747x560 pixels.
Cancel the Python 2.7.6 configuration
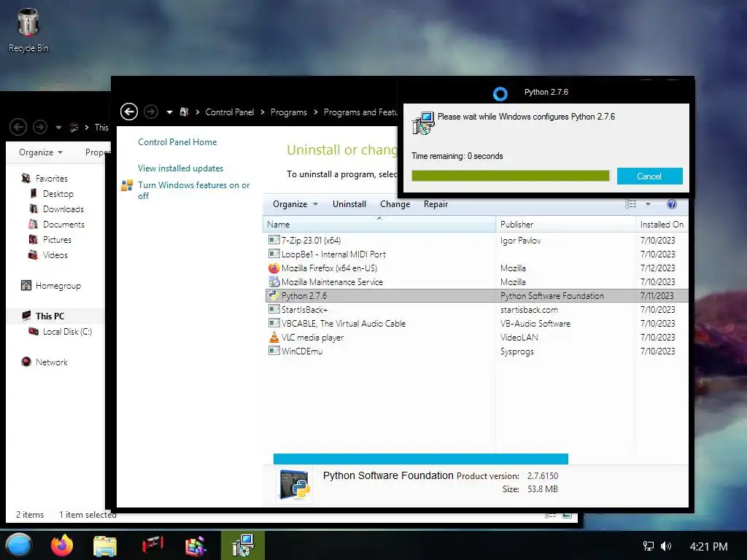click(x=649, y=176)
